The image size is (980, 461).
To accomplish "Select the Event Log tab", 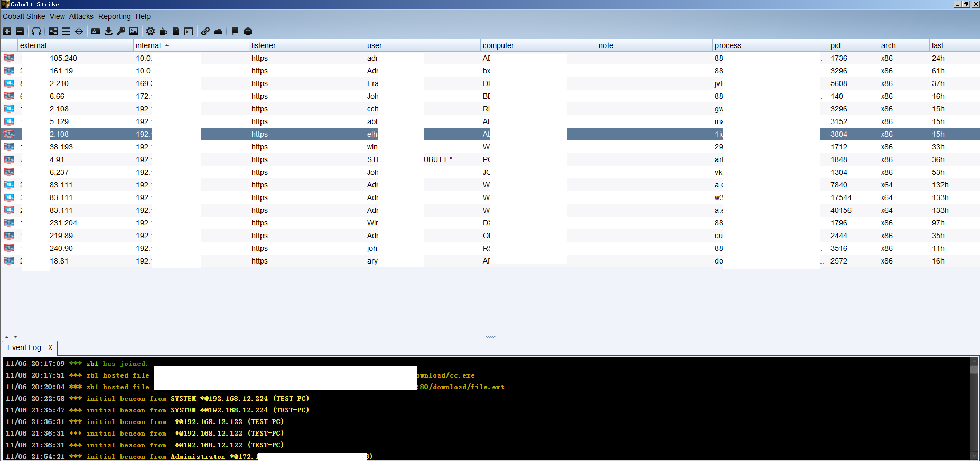I will (x=24, y=347).
